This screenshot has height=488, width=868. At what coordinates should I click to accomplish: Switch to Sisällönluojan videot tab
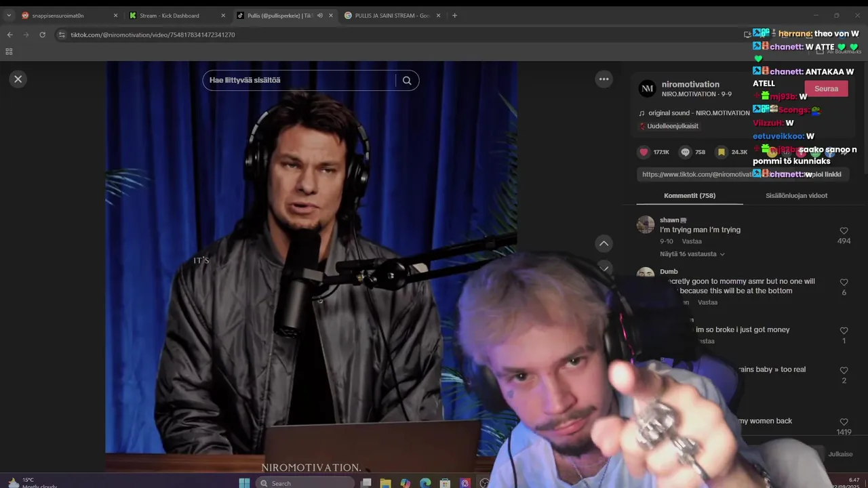point(796,196)
